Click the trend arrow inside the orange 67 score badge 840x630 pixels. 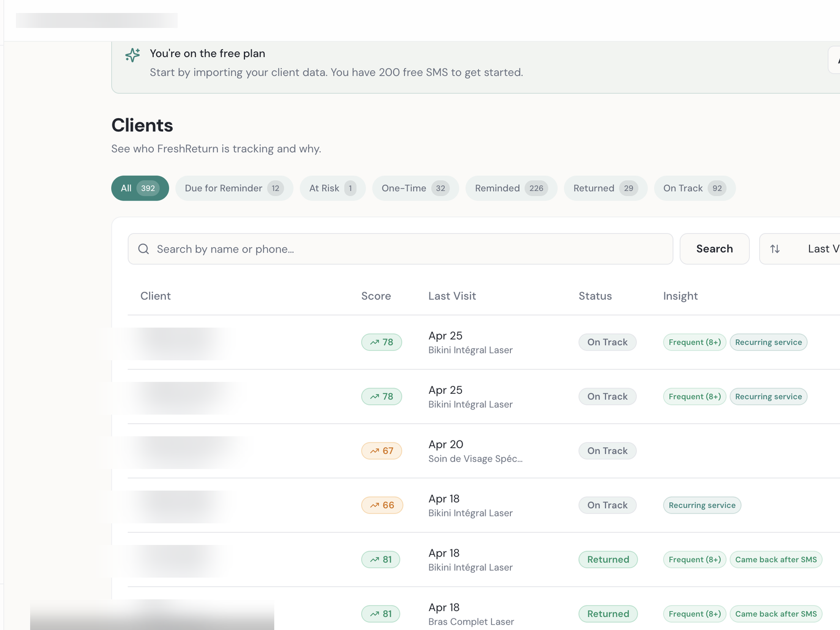tap(375, 450)
